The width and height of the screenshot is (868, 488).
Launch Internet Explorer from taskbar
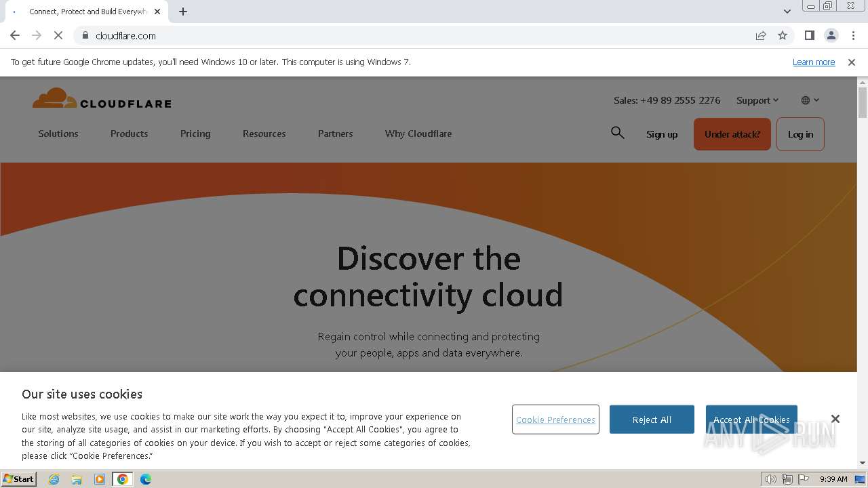pos(54,479)
